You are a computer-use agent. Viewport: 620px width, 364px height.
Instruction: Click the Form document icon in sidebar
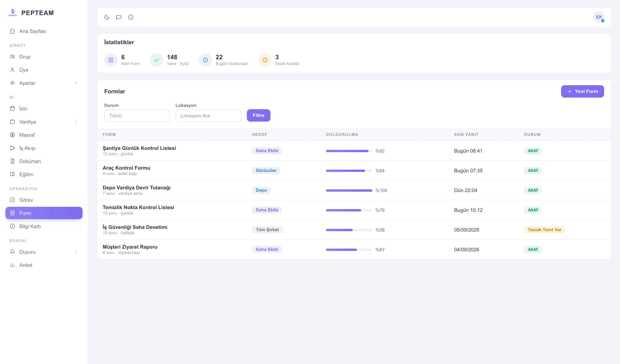(x=12, y=213)
